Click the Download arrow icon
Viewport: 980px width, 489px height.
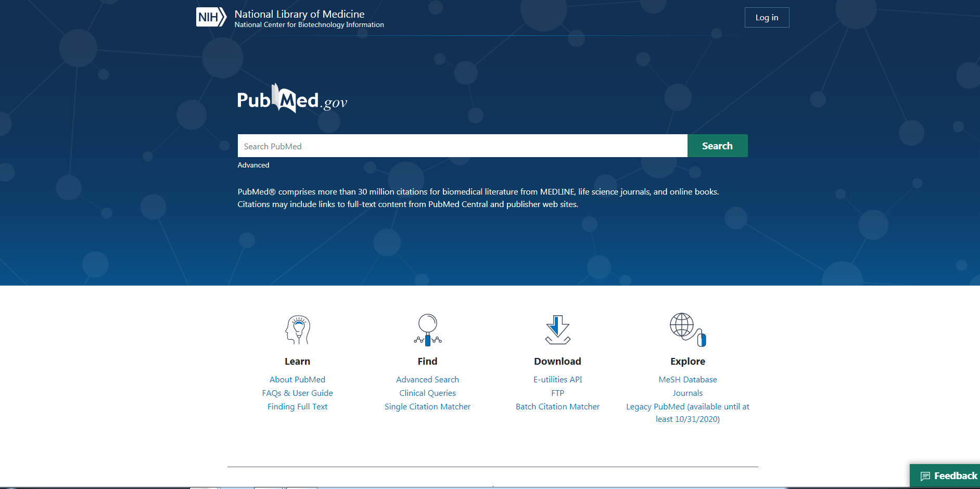pyautogui.click(x=558, y=330)
